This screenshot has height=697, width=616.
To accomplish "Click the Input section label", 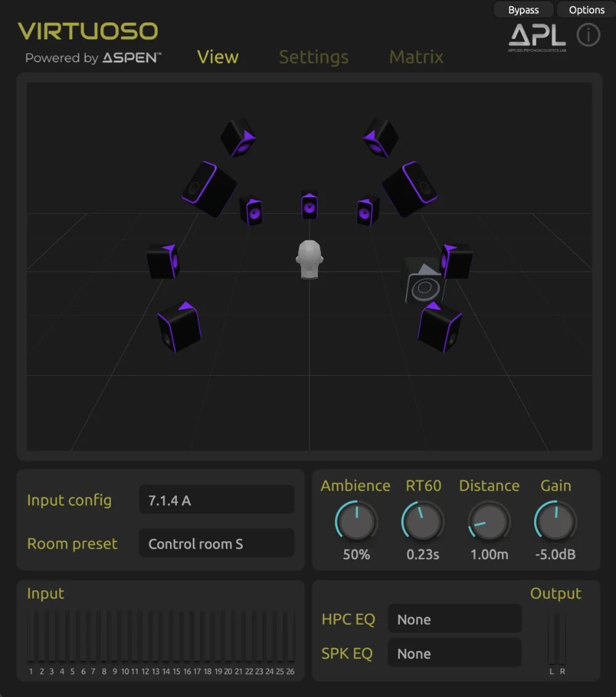I will [46, 594].
